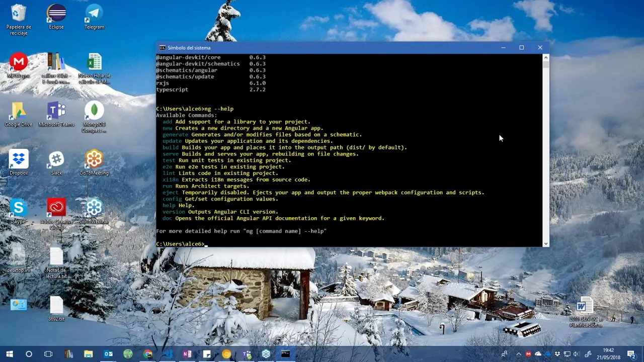Select the Nuevo Hoja de cálculo Excel file

pyautogui.click(x=94, y=68)
